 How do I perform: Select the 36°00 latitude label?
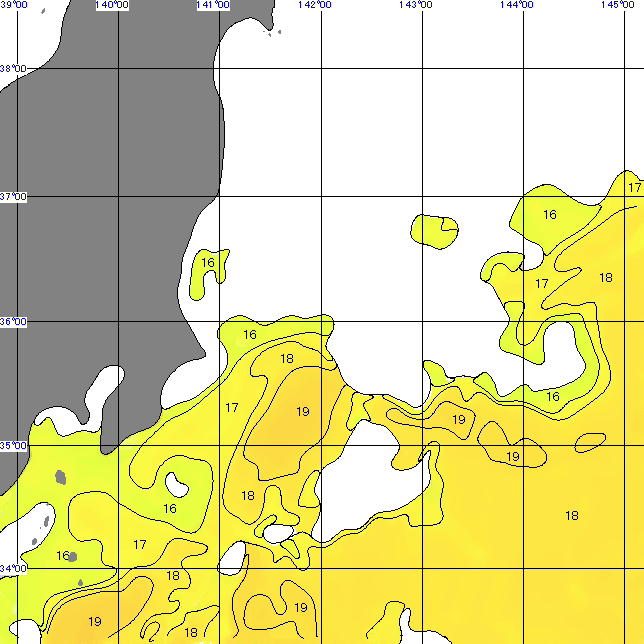pyautogui.click(x=13, y=322)
